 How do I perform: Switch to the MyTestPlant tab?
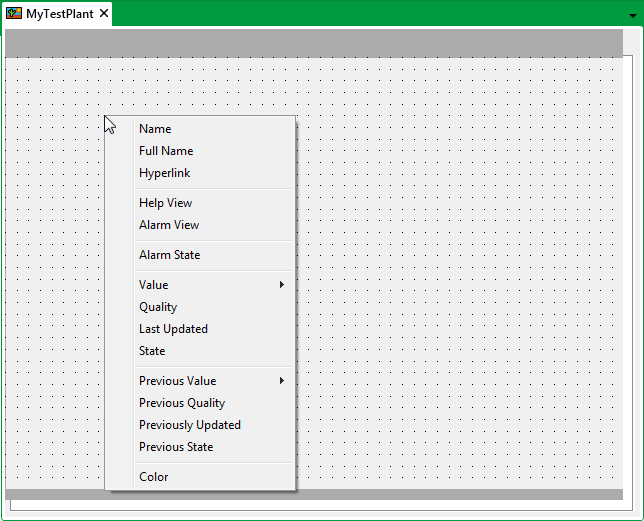tap(59, 14)
